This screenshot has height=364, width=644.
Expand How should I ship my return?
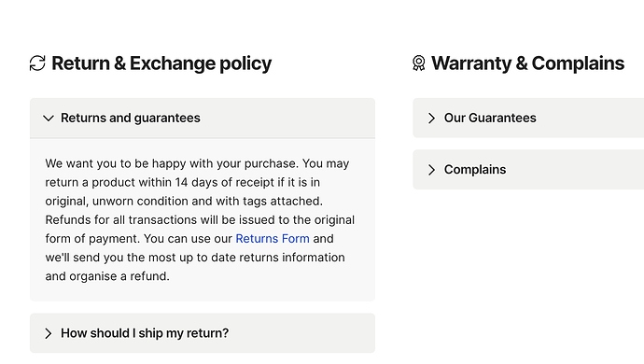[203, 333]
